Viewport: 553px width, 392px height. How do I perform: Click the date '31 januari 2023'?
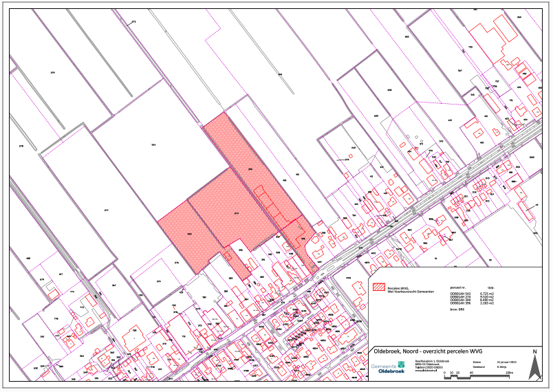(506, 361)
